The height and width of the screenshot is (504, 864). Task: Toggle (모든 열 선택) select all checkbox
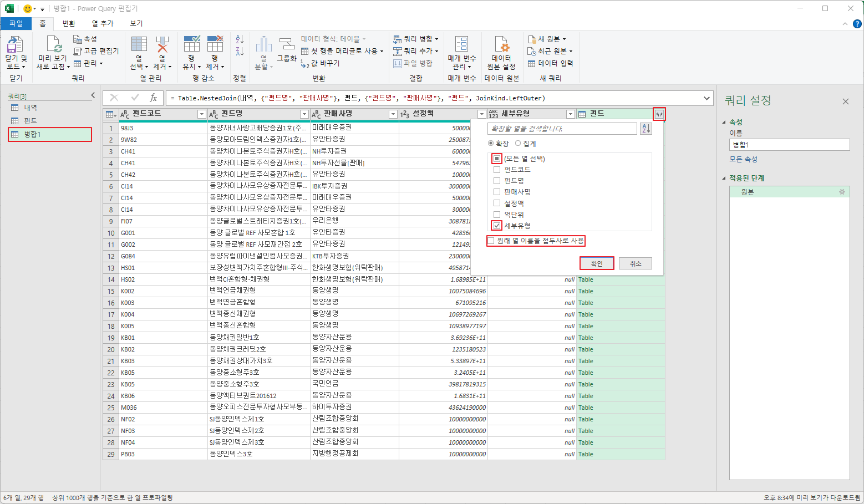point(497,159)
